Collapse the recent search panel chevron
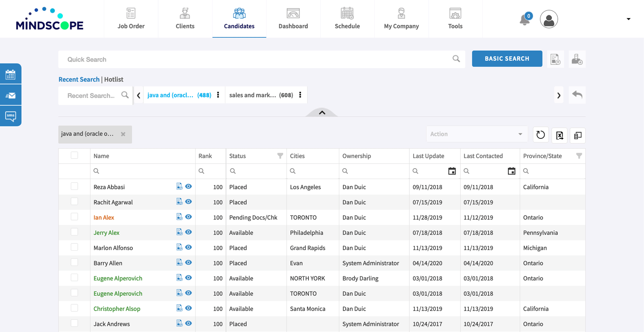 point(322,113)
